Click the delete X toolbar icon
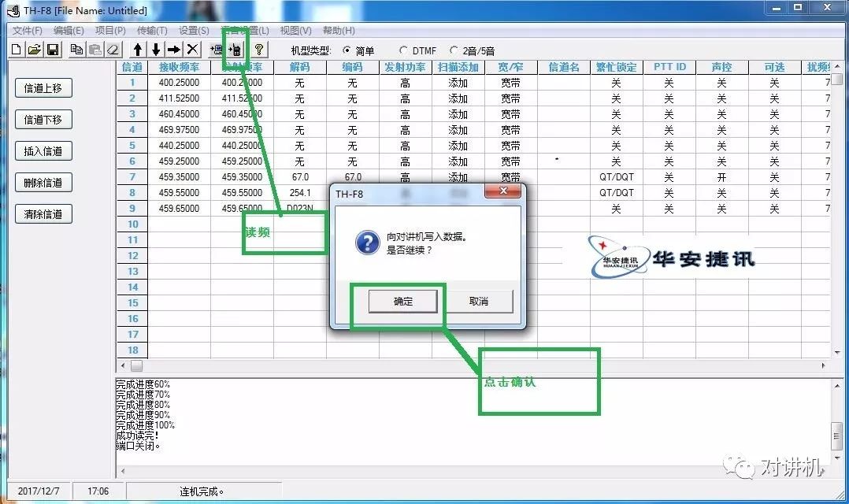849x504 pixels. coord(193,49)
